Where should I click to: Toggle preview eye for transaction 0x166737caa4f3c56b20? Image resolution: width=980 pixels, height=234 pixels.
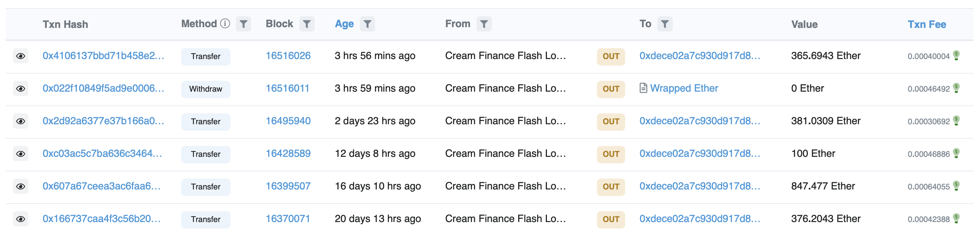coord(21,219)
